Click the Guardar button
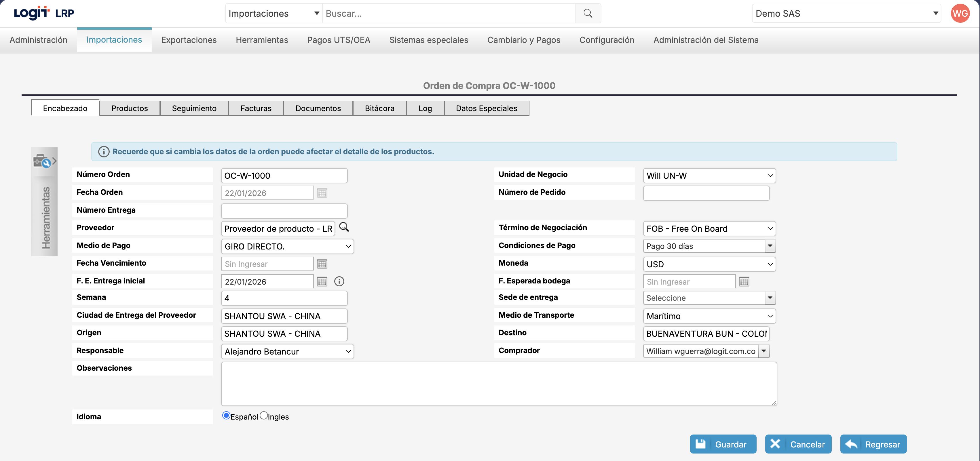The width and height of the screenshot is (980, 461). click(x=723, y=444)
